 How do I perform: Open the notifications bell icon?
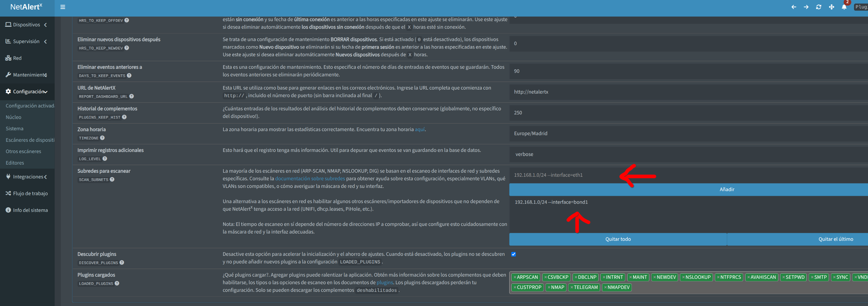pos(844,7)
